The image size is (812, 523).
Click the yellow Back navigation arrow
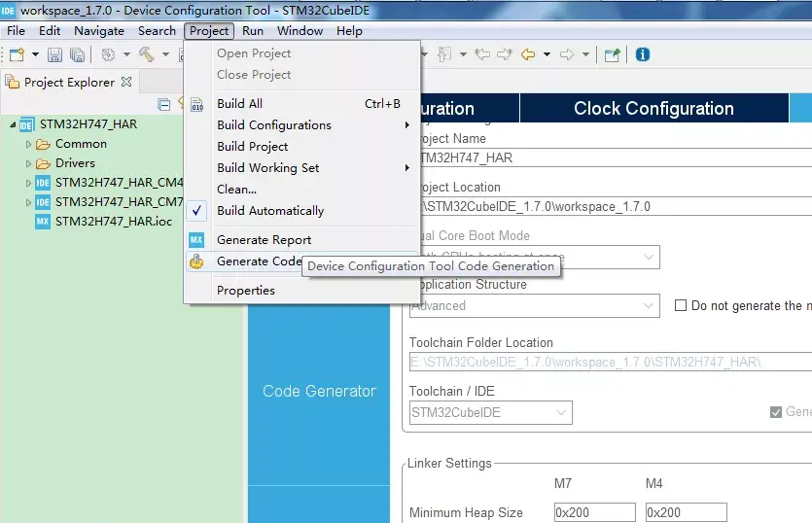tap(528, 54)
